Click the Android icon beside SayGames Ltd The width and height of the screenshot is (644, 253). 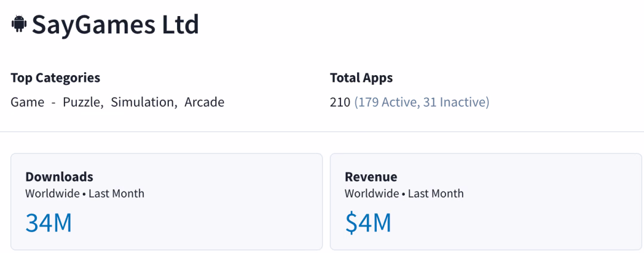19,24
